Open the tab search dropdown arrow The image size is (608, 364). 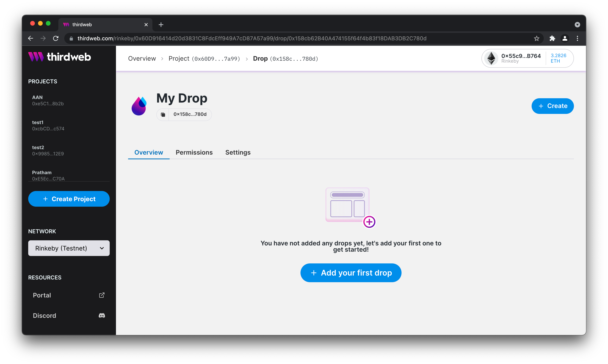click(577, 24)
